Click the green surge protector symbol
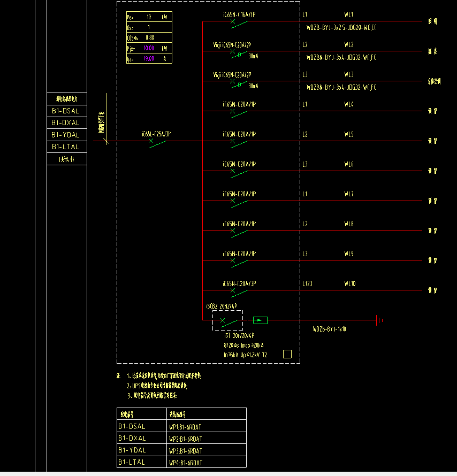Viewport: 457px width, 476px height. pos(260,320)
